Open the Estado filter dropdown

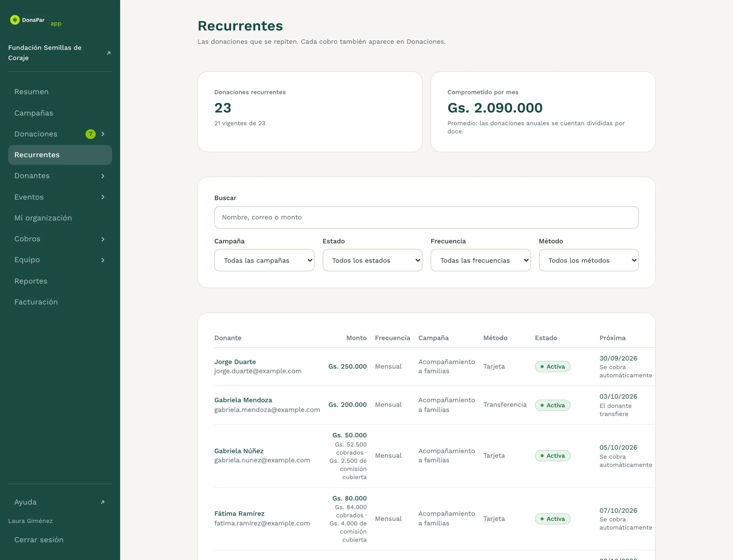click(372, 260)
